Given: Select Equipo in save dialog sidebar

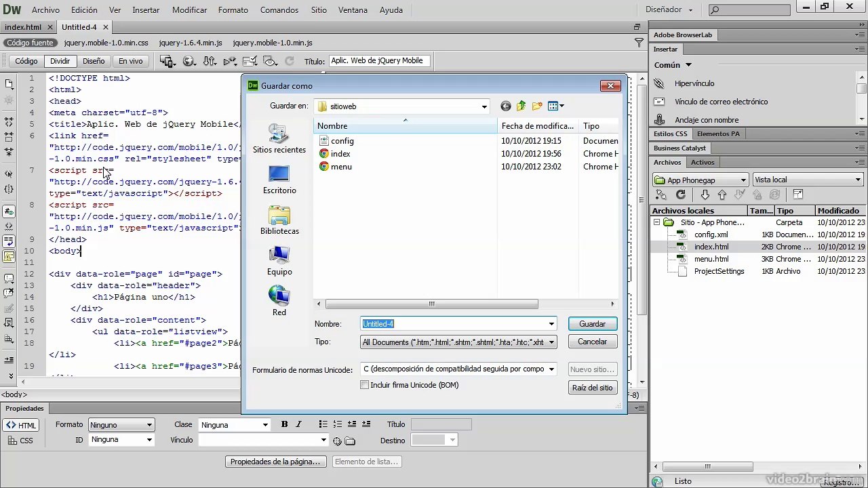Looking at the screenshot, I should point(279,260).
